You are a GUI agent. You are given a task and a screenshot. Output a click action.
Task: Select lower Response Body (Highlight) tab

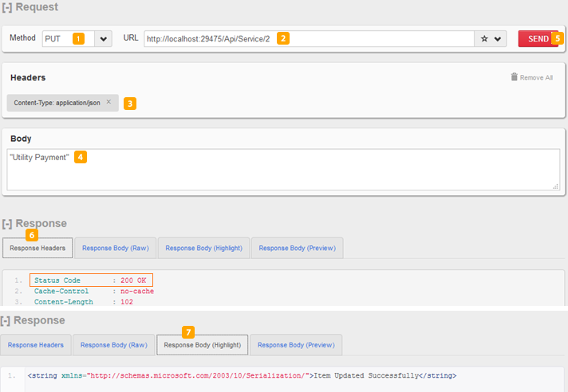[x=203, y=345]
